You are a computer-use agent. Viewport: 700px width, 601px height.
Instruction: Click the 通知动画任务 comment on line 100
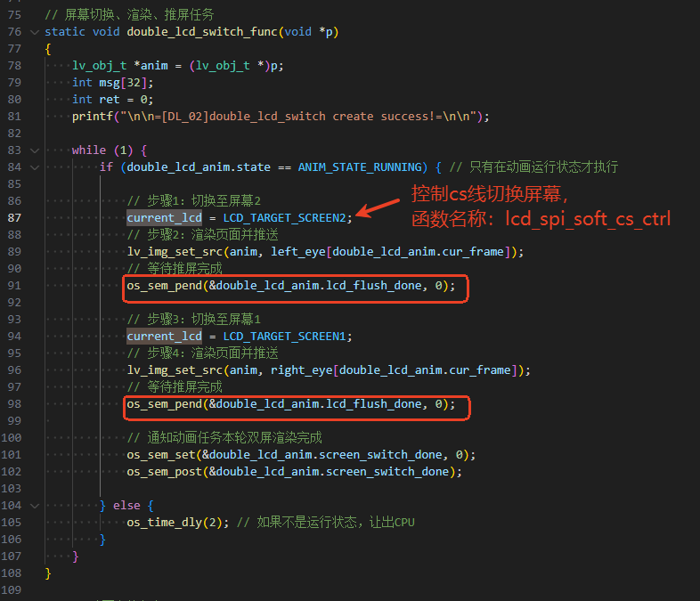coord(224,438)
